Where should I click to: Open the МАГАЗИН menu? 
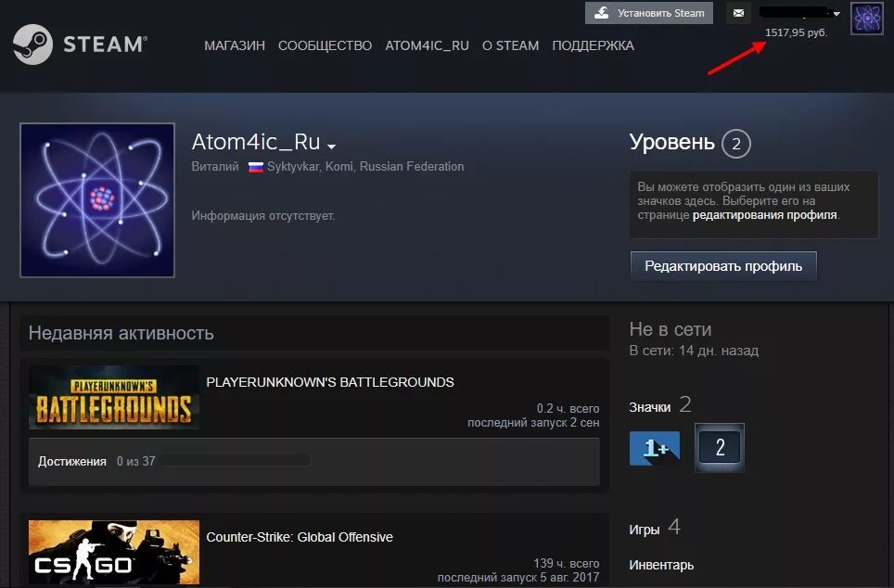click(x=235, y=45)
